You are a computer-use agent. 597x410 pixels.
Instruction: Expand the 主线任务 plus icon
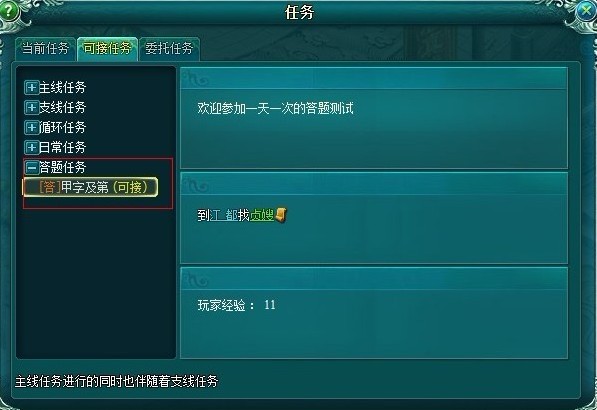[31, 88]
